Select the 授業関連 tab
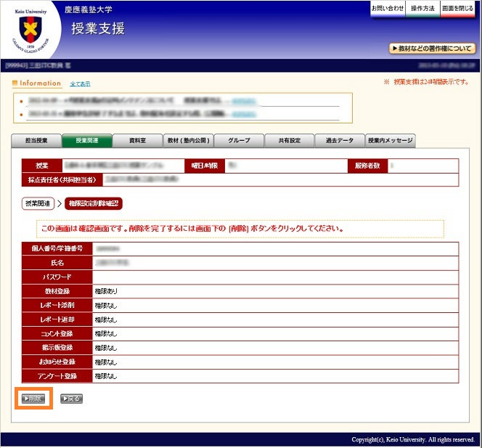Image resolution: width=482 pixels, height=448 pixels. tap(86, 141)
